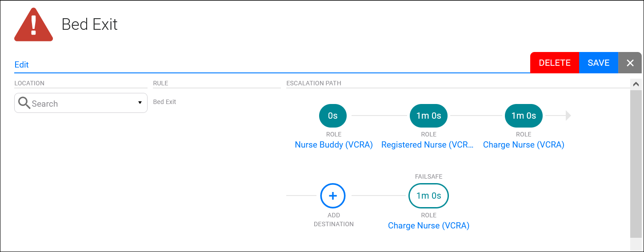The width and height of the screenshot is (644, 252).
Task: Click the red Delete button
Action: point(555,63)
